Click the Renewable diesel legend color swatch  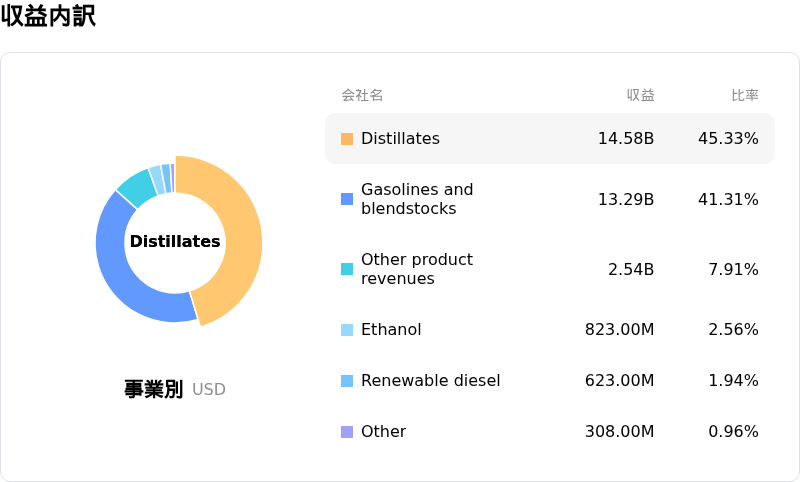[x=347, y=381]
